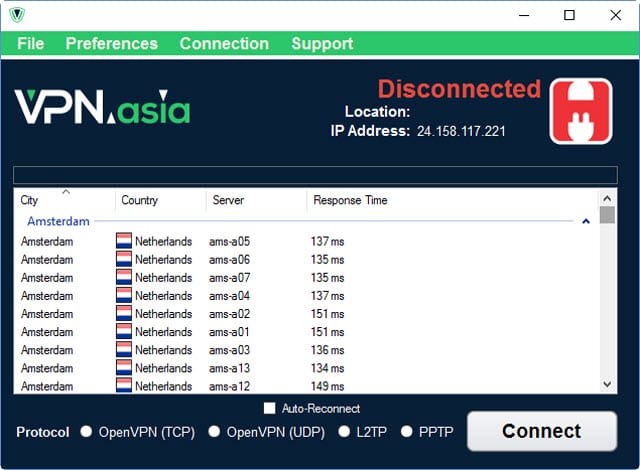Click Netherlands flag in ams-a02 row
640x470 pixels.
(x=124, y=313)
